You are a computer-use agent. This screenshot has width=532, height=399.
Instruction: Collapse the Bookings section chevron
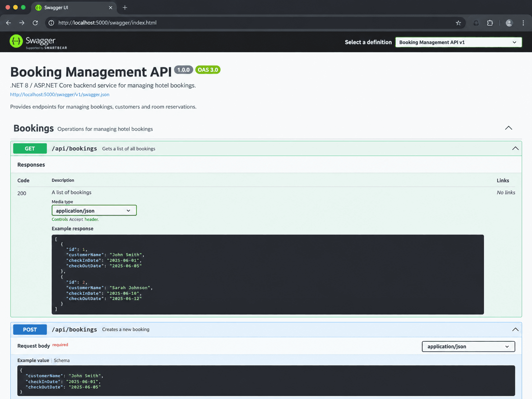pyautogui.click(x=508, y=128)
